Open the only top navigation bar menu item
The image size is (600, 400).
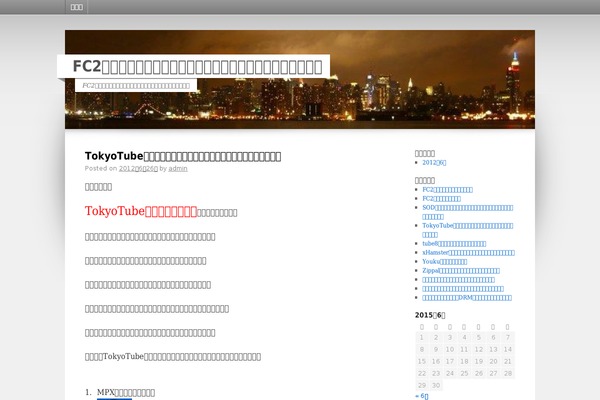(77, 7)
